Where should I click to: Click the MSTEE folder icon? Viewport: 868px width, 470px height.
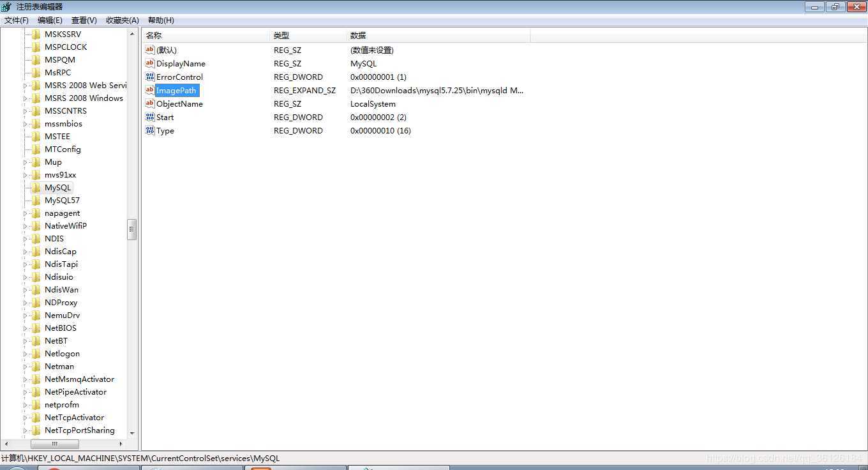point(36,137)
